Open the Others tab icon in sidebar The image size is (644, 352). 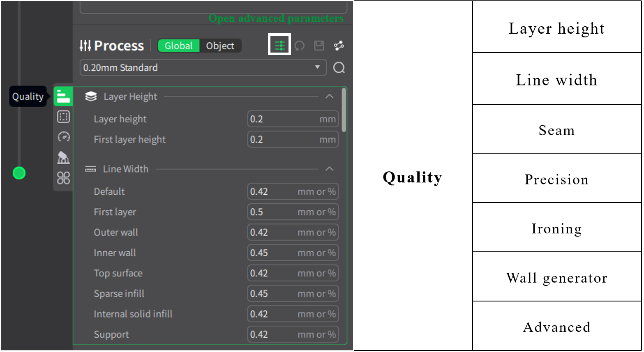coord(63,178)
